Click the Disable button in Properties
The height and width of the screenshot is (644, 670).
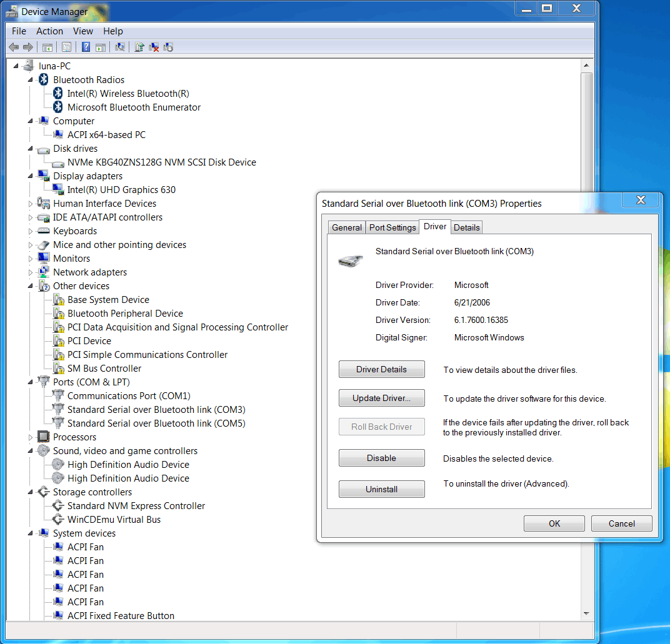(x=382, y=458)
